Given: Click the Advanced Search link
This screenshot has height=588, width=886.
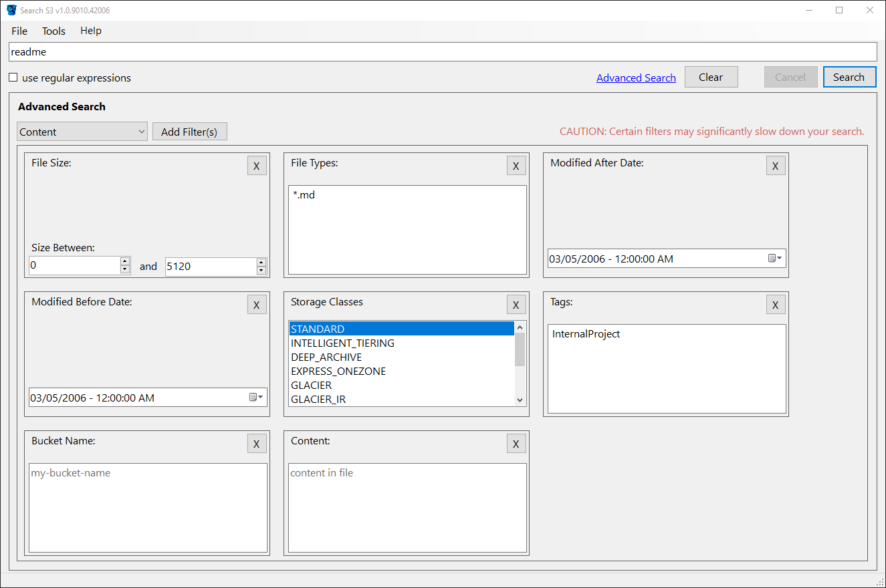Looking at the screenshot, I should tap(636, 78).
